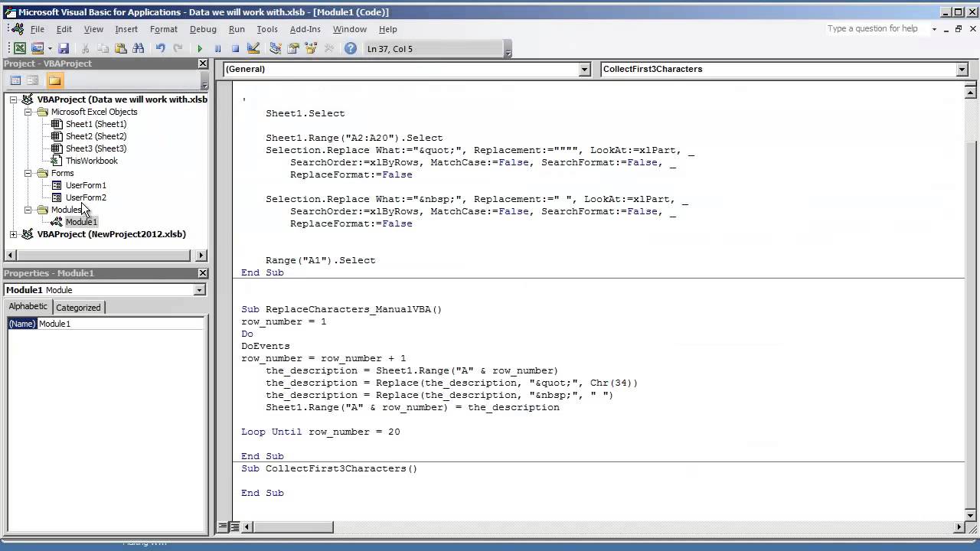Click View Object icon in Project panel

point(33,80)
